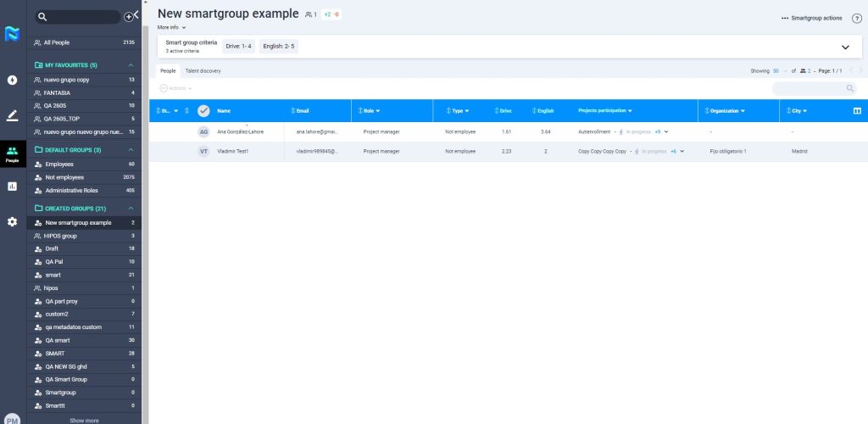Image resolution: width=868 pixels, height=424 pixels.
Task: Click the pencil edit icon in sidebar
Action: 12,115
